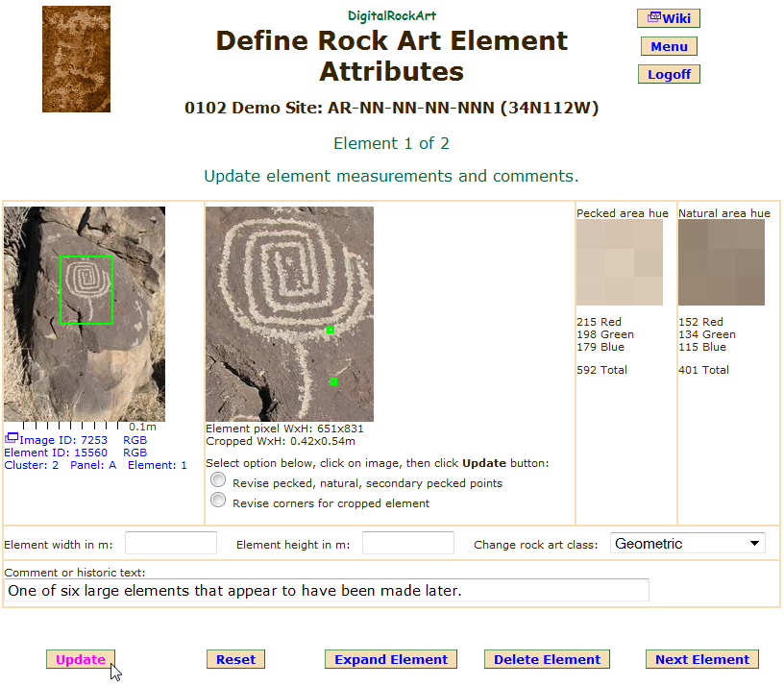The width and height of the screenshot is (784, 686).
Task: Click the DigitalRockArt petroglyph logo
Action: 76,59
